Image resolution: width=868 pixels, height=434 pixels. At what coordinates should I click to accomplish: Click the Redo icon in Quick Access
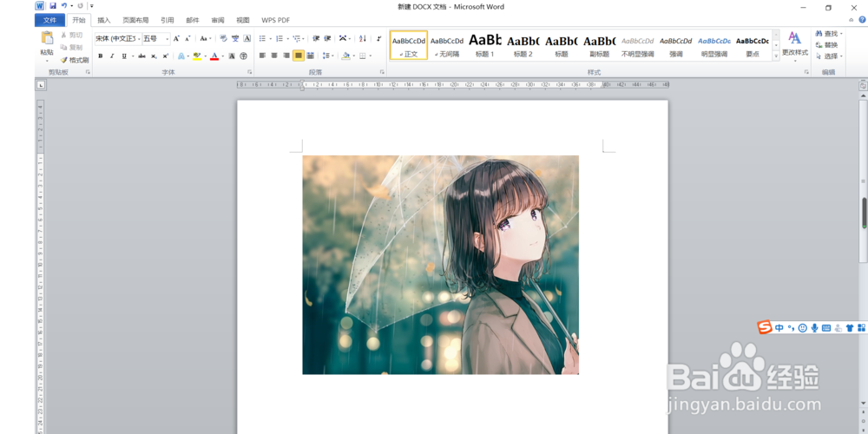coord(80,5)
